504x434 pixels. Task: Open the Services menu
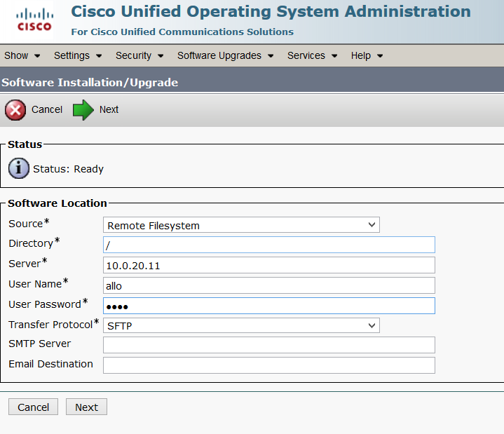(312, 55)
